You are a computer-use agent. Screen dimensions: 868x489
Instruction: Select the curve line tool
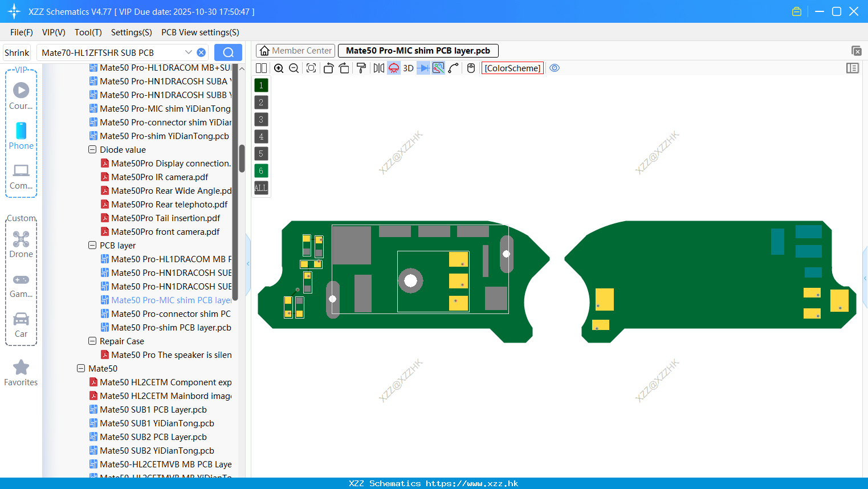tap(453, 68)
